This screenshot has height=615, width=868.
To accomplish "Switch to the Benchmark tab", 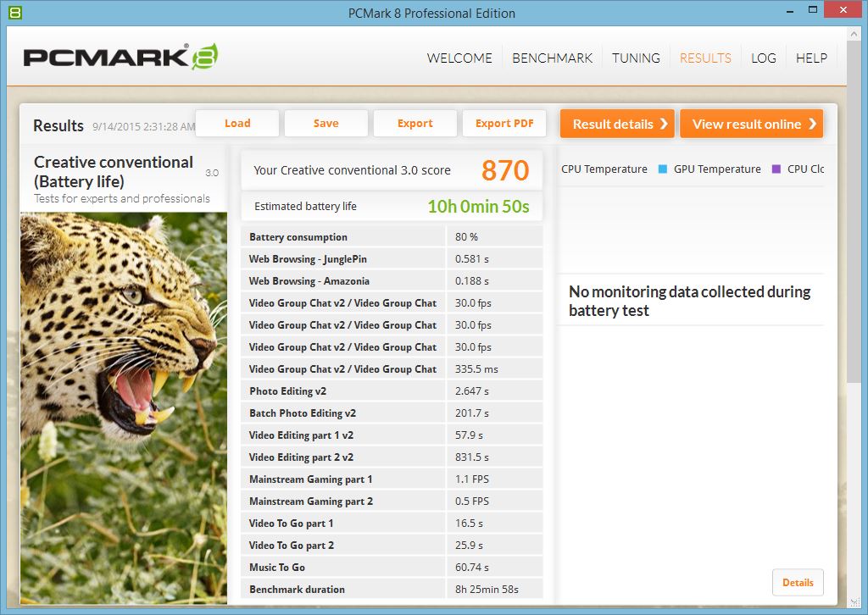I will click(x=552, y=58).
